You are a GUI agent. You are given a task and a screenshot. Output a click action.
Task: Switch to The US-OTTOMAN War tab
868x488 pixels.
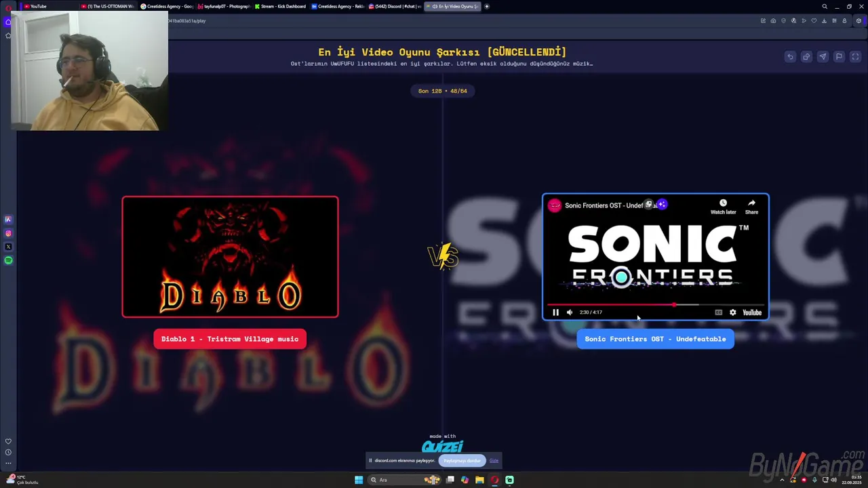108,6
